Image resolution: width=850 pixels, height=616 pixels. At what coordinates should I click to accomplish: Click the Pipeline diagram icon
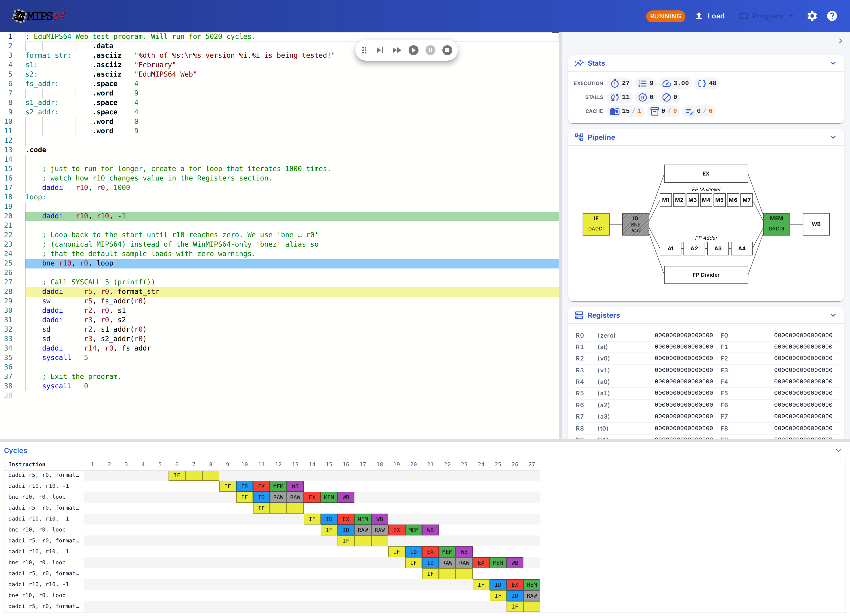click(x=579, y=137)
